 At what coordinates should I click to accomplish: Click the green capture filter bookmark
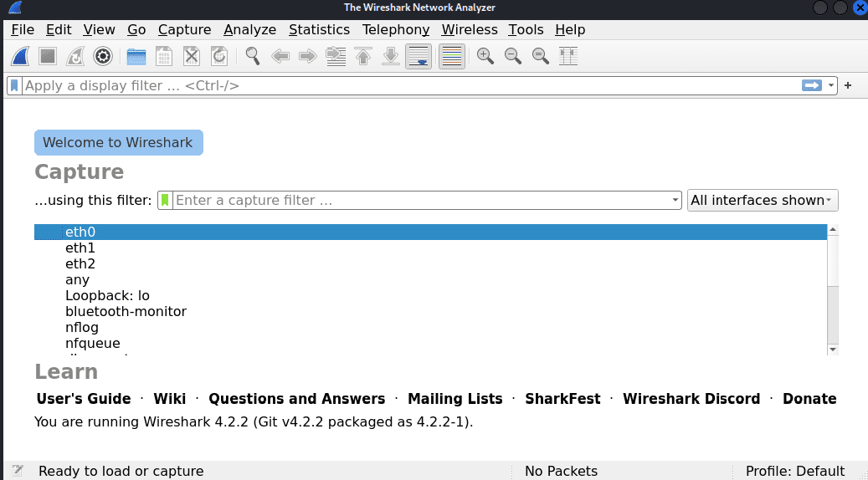[165, 200]
